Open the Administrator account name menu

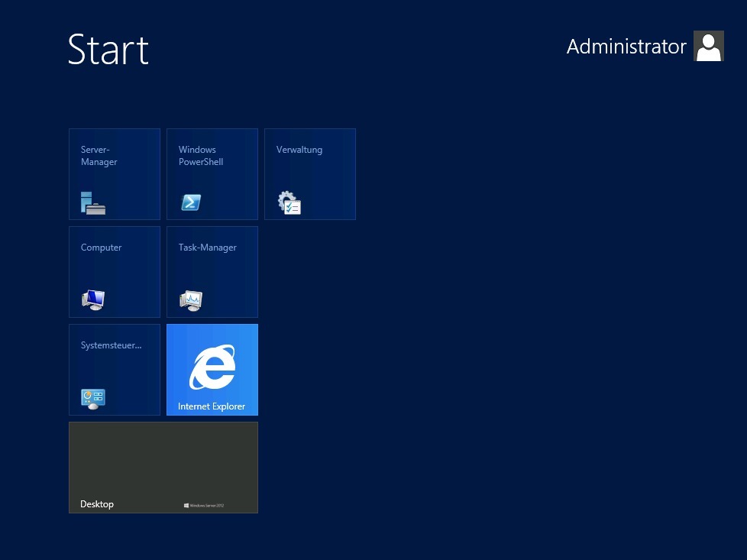point(626,47)
